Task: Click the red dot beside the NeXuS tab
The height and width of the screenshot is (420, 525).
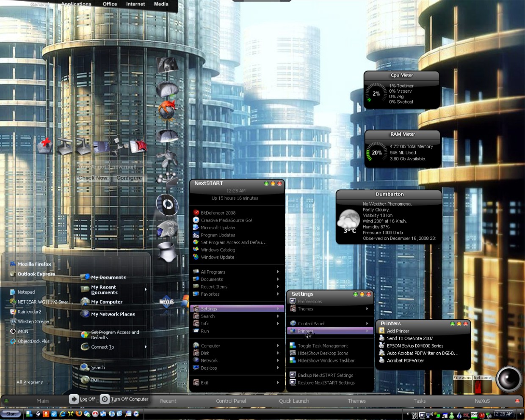Action: click(x=517, y=401)
